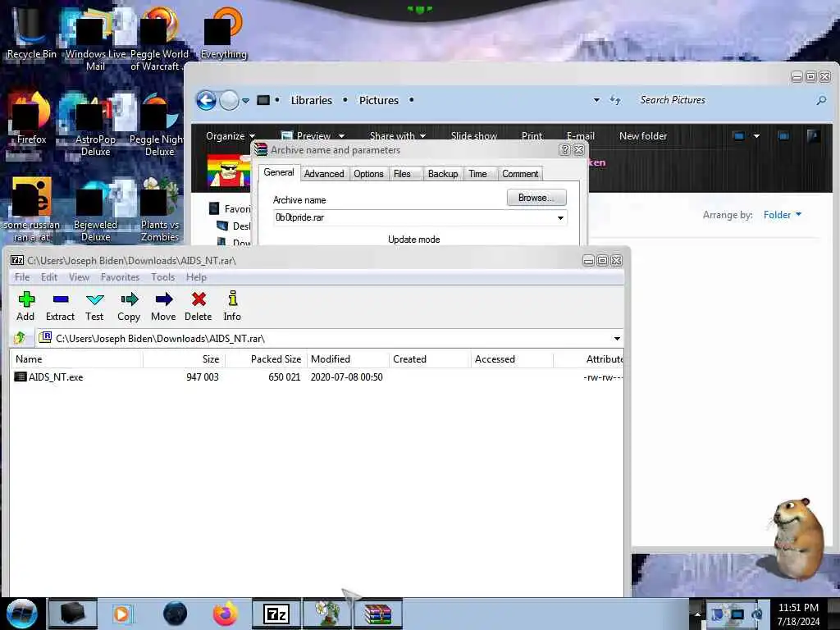
Task: Sort by the Packed Size column
Action: coord(266,359)
